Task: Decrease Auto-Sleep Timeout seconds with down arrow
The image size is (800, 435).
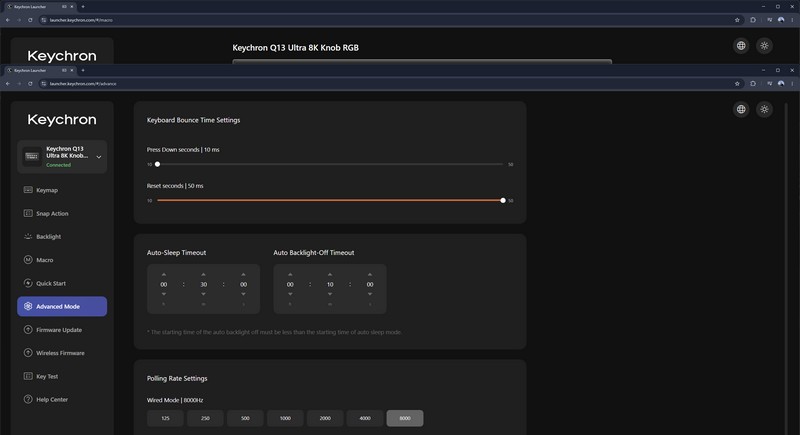Action: (243, 294)
